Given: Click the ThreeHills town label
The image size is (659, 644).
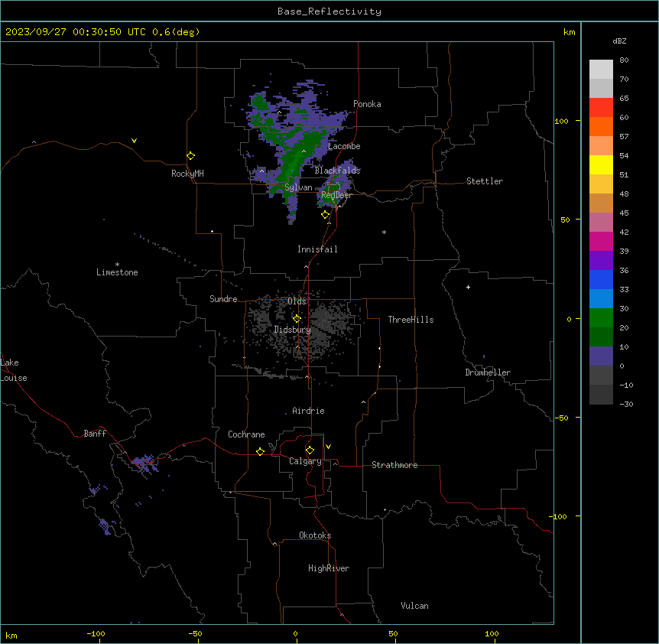Looking at the screenshot, I should click(x=411, y=320).
